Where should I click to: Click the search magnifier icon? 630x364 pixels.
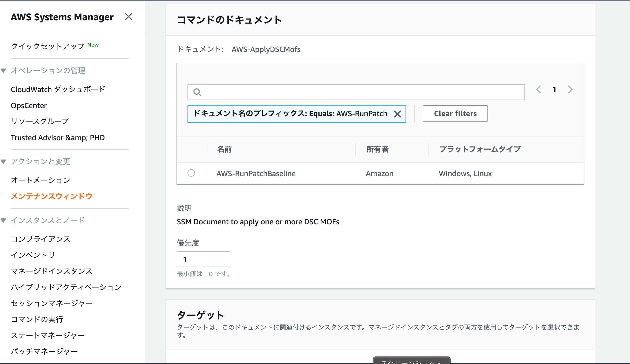197,92
